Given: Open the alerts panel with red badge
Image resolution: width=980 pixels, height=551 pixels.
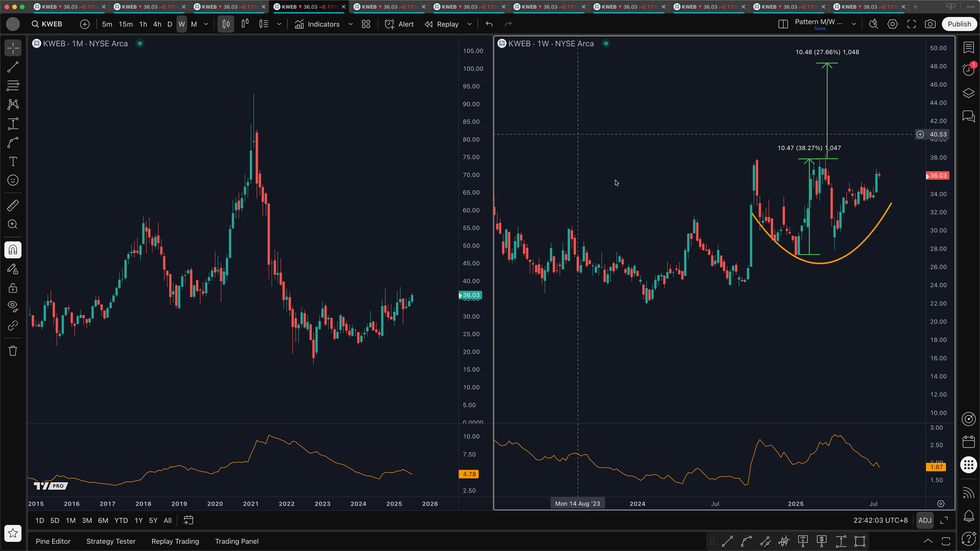Looking at the screenshot, I should 969,69.
